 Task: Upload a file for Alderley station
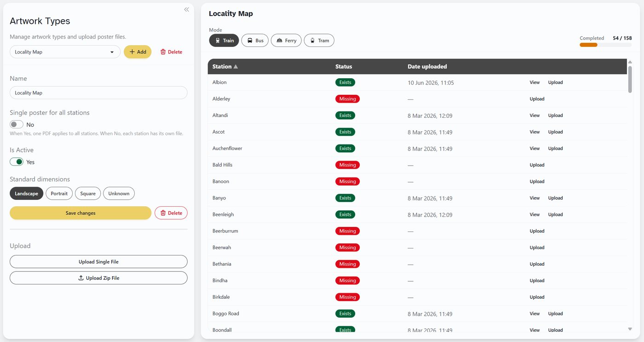[x=537, y=99]
